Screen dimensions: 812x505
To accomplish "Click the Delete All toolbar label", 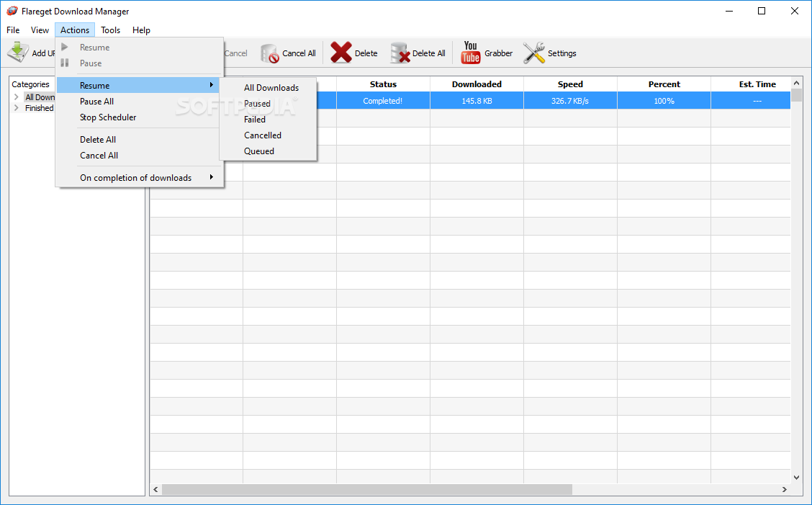I will [429, 53].
